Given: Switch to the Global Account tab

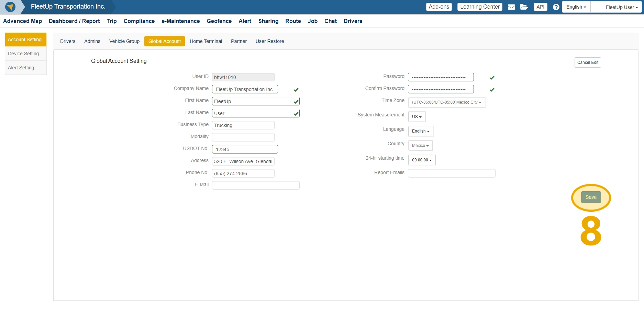Looking at the screenshot, I should point(165,41).
